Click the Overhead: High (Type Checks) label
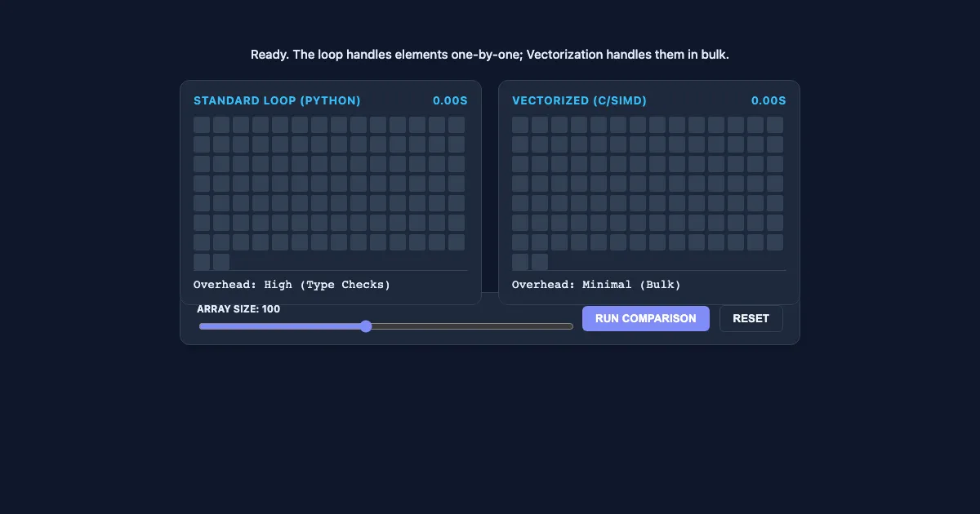This screenshot has width=980, height=514. (292, 285)
